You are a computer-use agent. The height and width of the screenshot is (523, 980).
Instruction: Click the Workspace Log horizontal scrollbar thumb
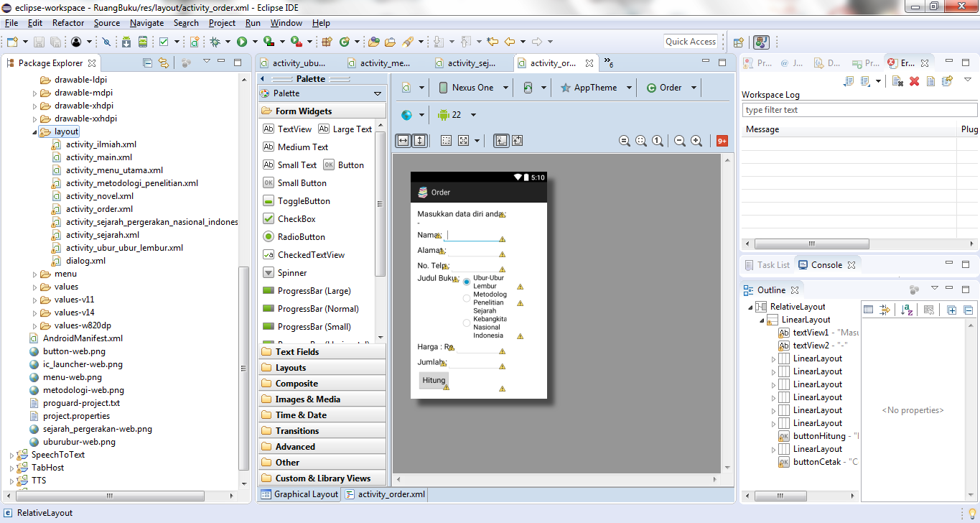tap(813, 244)
